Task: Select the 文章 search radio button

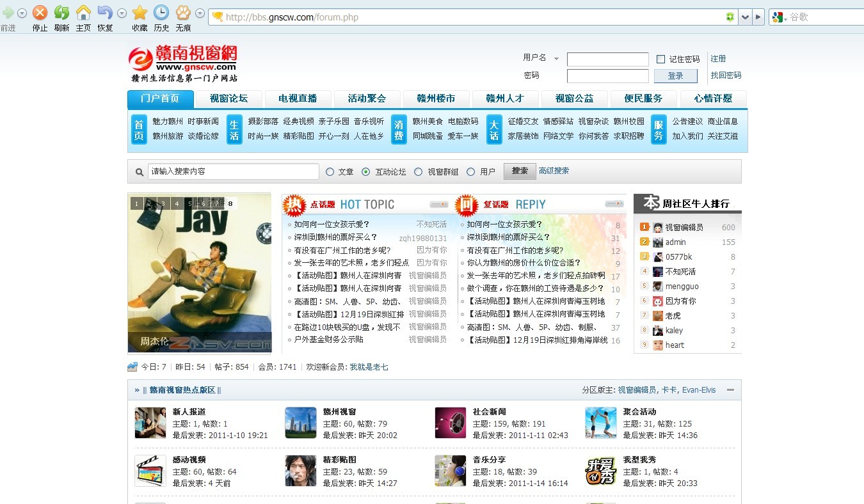Action: [330, 172]
